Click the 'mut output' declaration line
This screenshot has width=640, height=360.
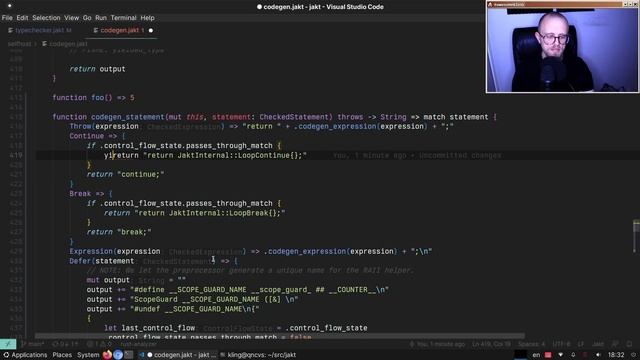coord(136,280)
